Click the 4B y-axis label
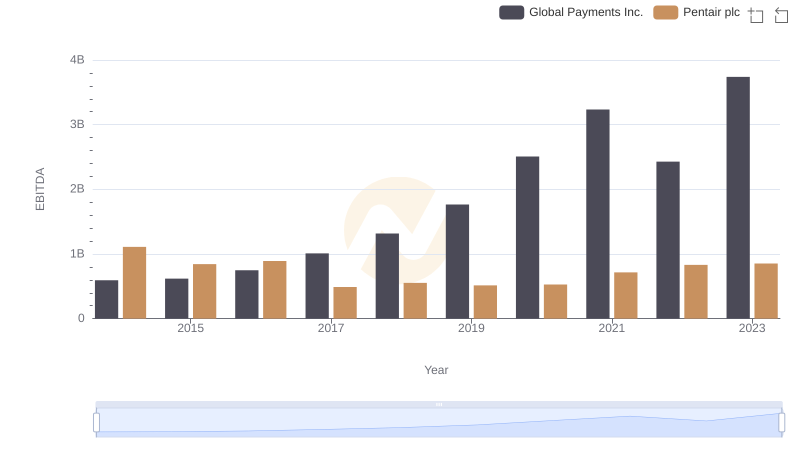Screen dimensions: 800x461 (77, 60)
